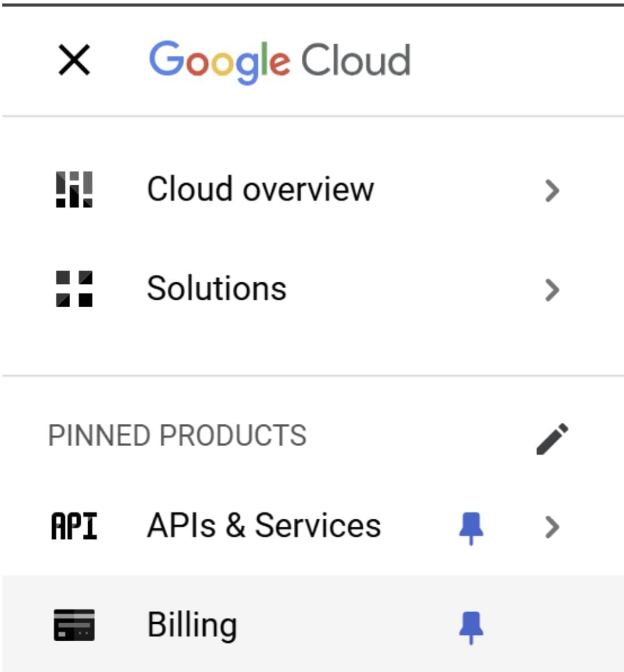Click the word Google in the logo
This screenshot has height=672, width=624.
tap(219, 61)
